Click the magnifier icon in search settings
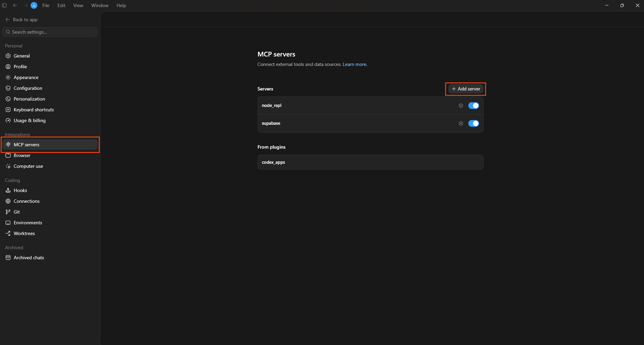The width and height of the screenshot is (644, 345). tap(8, 32)
